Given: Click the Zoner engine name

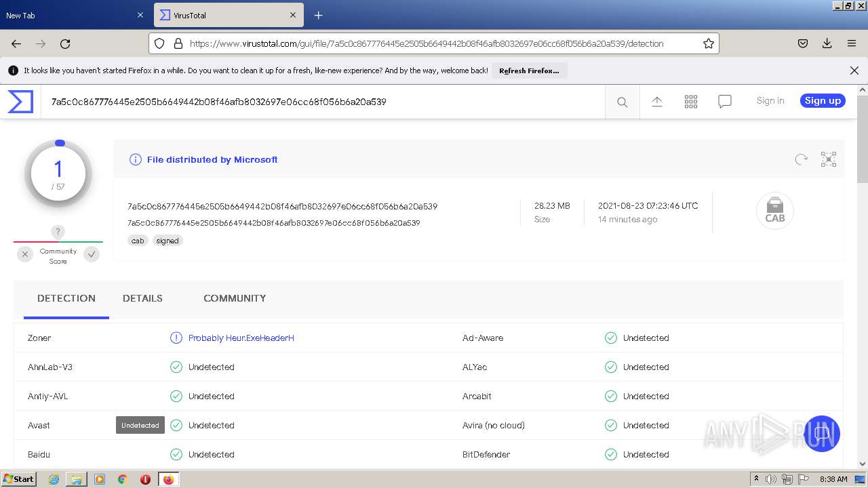Looking at the screenshot, I should point(39,338).
